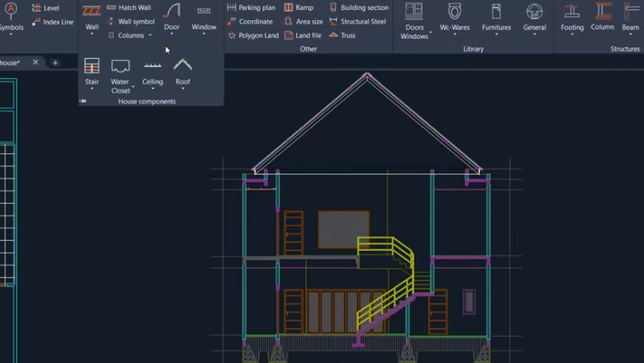Open the Doors Windows library
This screenshot has width=644, height=363.
pos(414,21)
